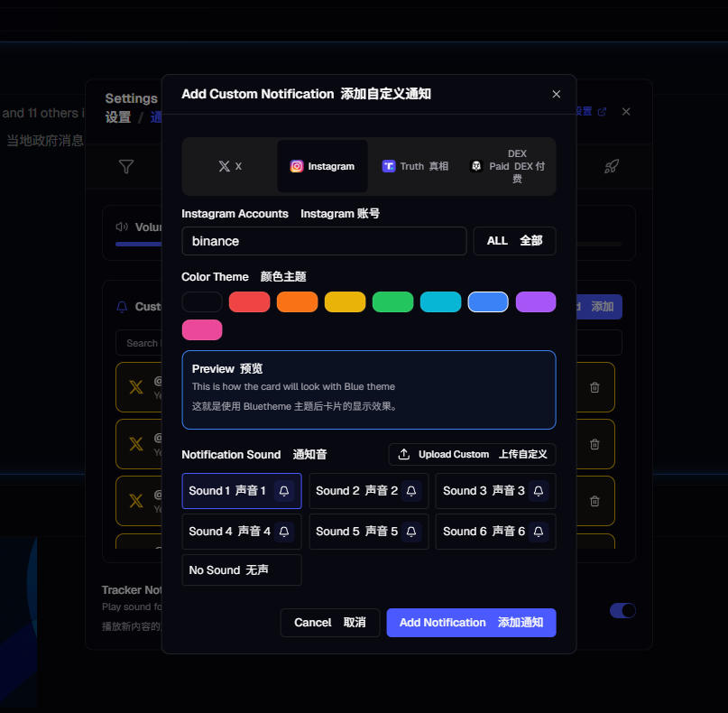Viewport: 728px width, 713px height.
Task: Close the Settings panel behind the dialog
Action: click(626, 112)
